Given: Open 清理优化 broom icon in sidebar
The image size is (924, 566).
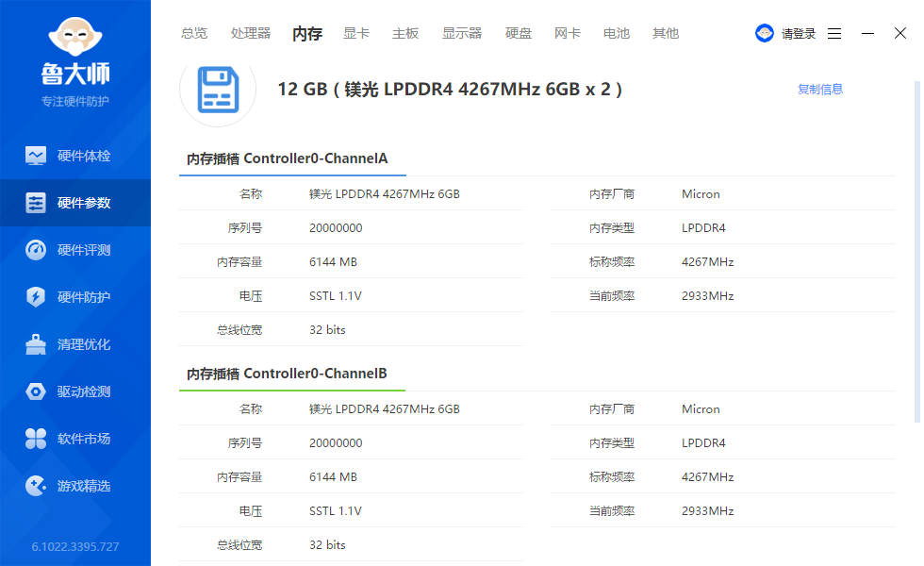Looking at the screenshot, I should coord(36,344).
